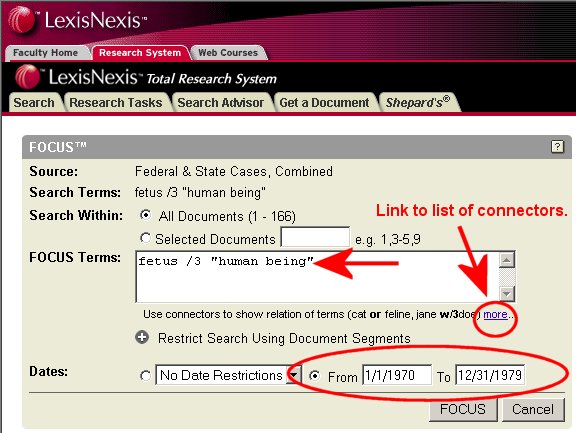Click the FOCUS Terms scrollbar down arrow
Image resolution: width=576 pixels, height=433 pixels.
click(x=507, y=293)
